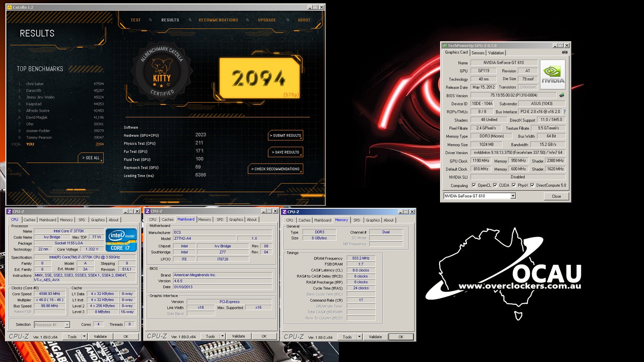Toggle the OpenCL checkbox
644x362 pixels.
(x=474, y=185)
